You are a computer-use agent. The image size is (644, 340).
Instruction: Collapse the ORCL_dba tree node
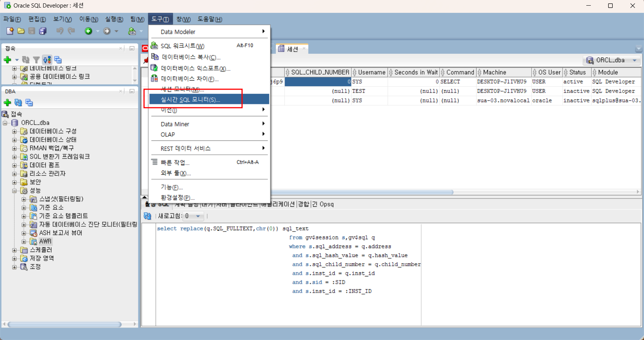[x=5, y=123]
